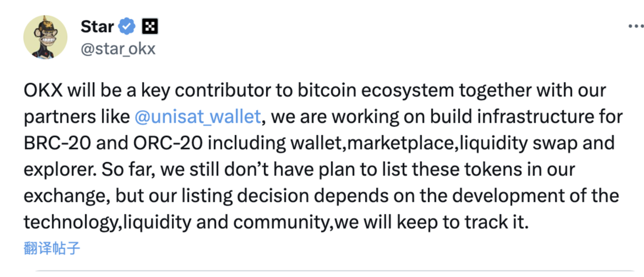644x277 pixels.
Task: Click the OKX affiliation badge beside Star
Action: tap(150, 26)
